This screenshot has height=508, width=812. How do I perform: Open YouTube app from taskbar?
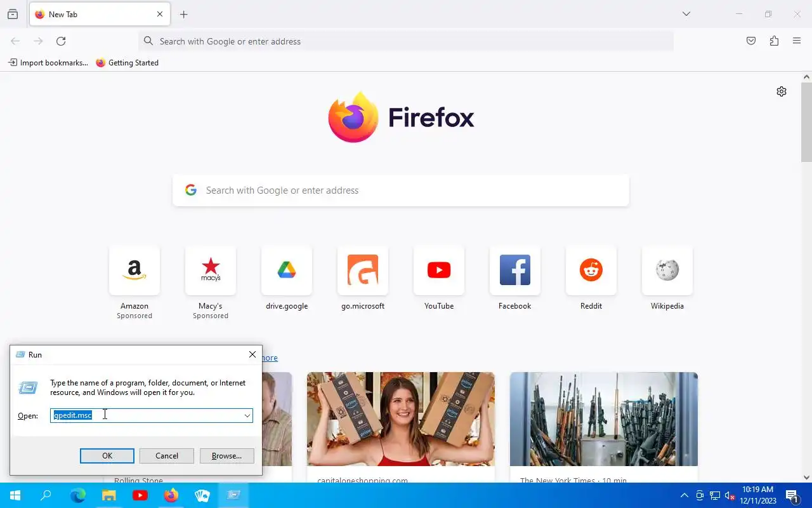[140, 495]
